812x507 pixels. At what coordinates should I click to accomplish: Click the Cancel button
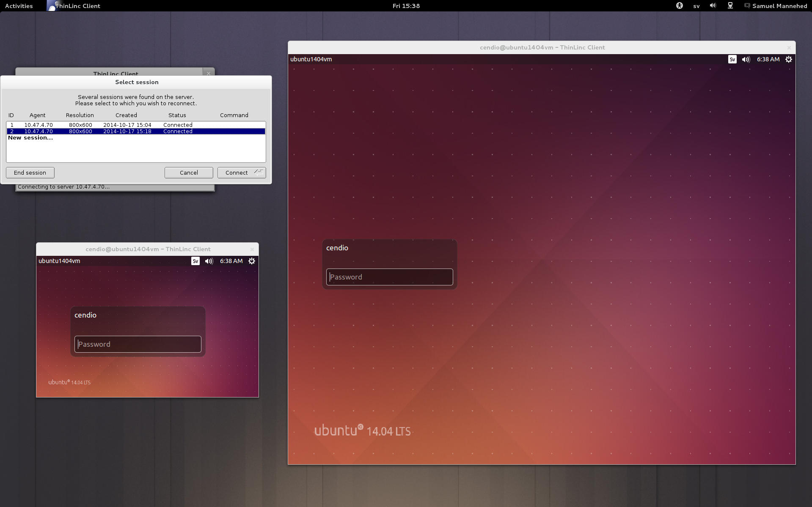point(189,173)
